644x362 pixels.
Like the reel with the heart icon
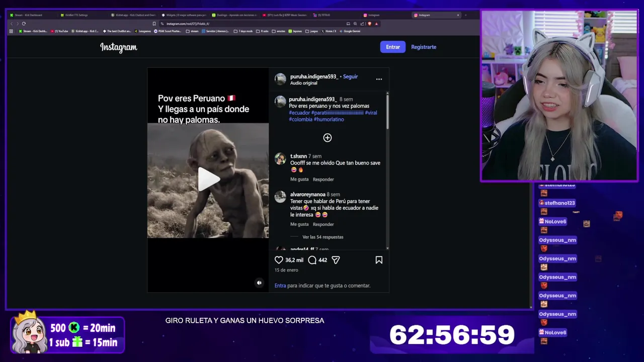[279, 260]
